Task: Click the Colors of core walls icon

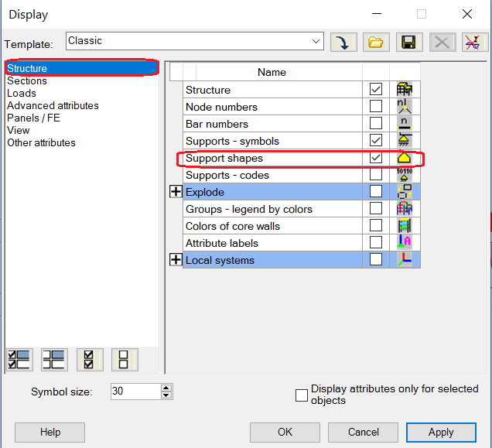Action: pos(405,225)
